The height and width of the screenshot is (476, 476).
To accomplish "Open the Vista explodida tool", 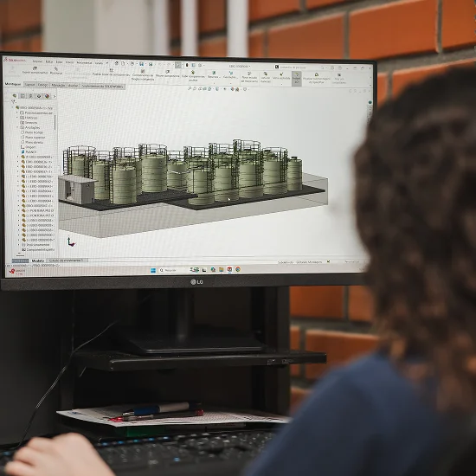I will (281, 76).
